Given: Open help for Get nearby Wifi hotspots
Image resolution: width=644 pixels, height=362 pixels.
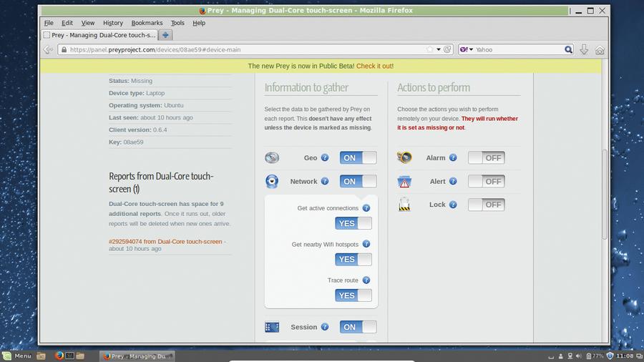Looking at the screenshot, I should coord(366,244).
